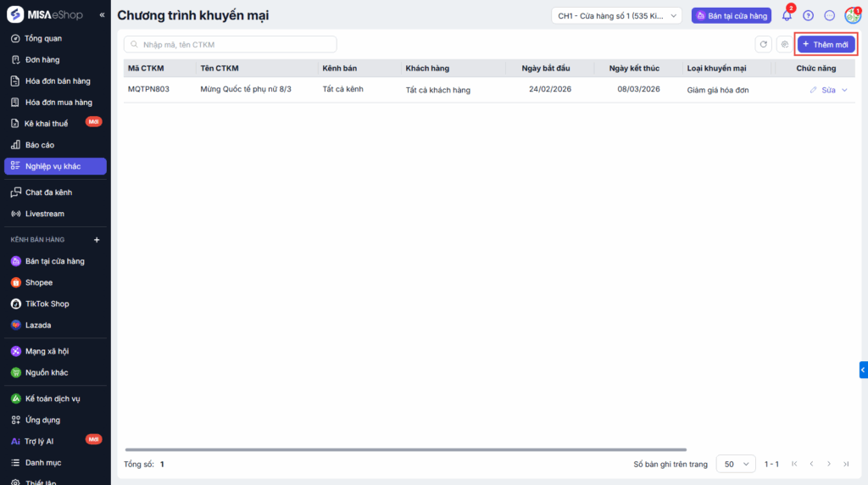Sort by Mã CTKM column header
Viewport: 868px width, 485px height.
[146, 68]
